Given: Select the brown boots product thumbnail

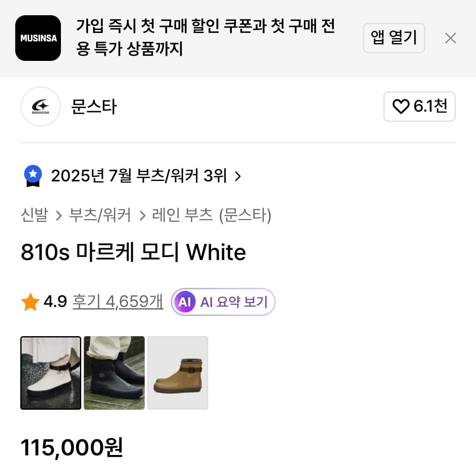Looking at the screenshot, I should (178, 373).
